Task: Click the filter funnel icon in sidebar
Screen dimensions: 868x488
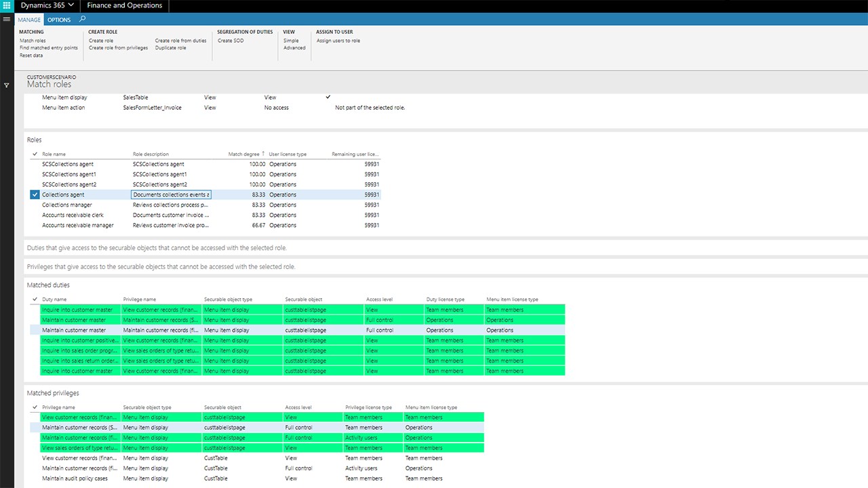Action: 7,85
